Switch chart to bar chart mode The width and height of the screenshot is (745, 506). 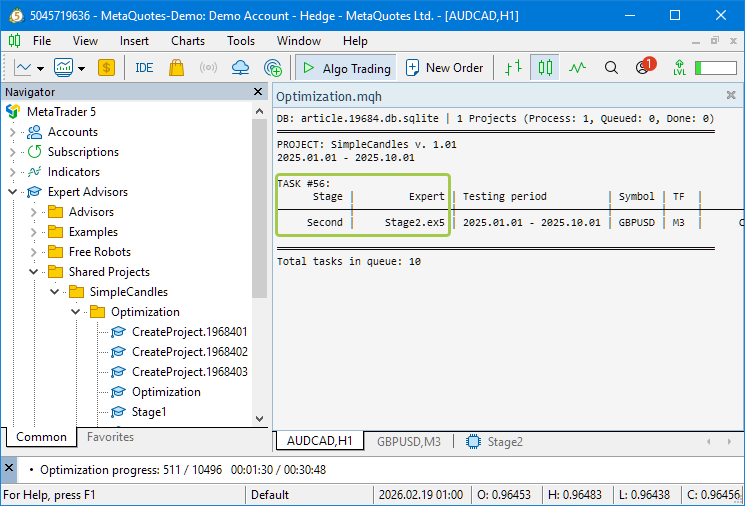[513, 67]
